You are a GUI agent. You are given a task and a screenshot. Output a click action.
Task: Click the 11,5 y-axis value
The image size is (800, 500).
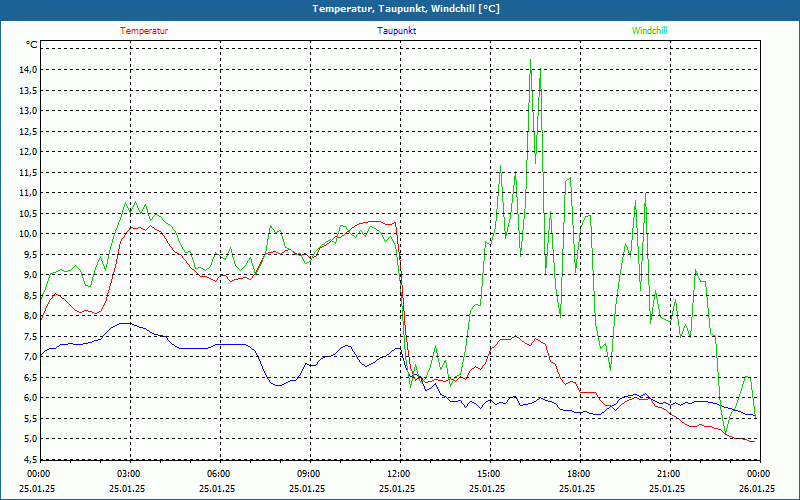29,172
